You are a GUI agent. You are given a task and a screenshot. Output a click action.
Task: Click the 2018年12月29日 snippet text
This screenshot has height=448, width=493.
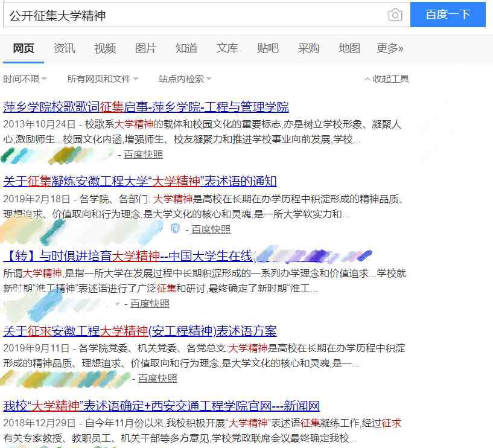pyautogui.click(x=202, y=430)
